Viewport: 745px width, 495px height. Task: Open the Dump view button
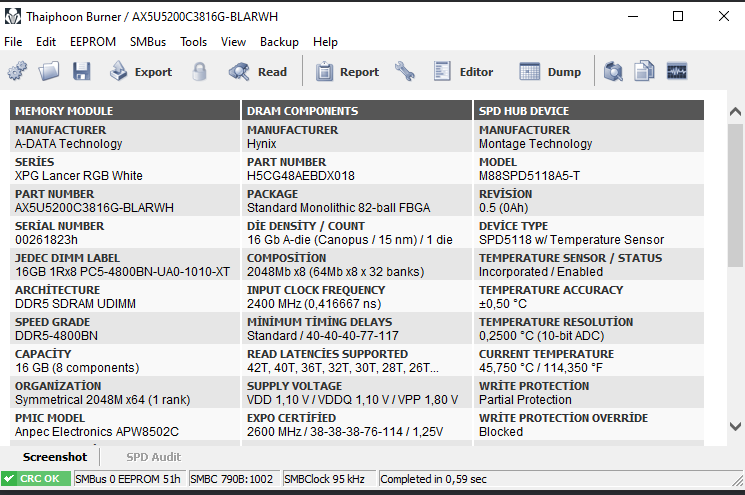point(550,72)
